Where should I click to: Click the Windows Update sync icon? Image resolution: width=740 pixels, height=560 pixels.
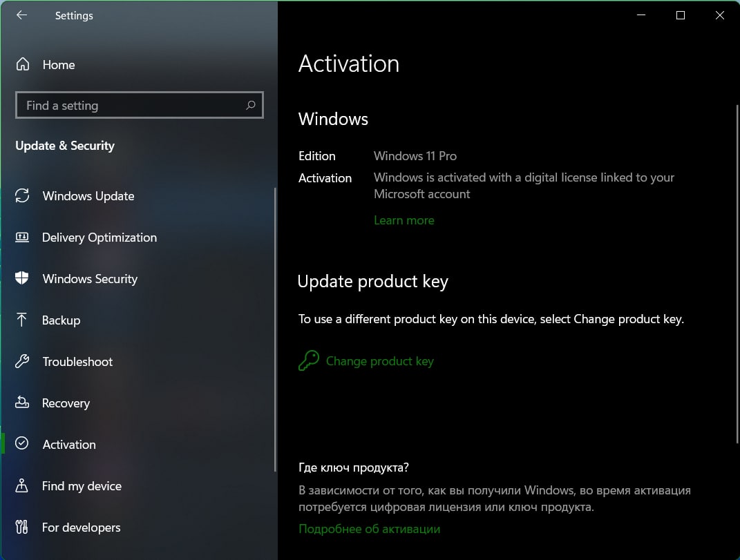click(22, 195)
